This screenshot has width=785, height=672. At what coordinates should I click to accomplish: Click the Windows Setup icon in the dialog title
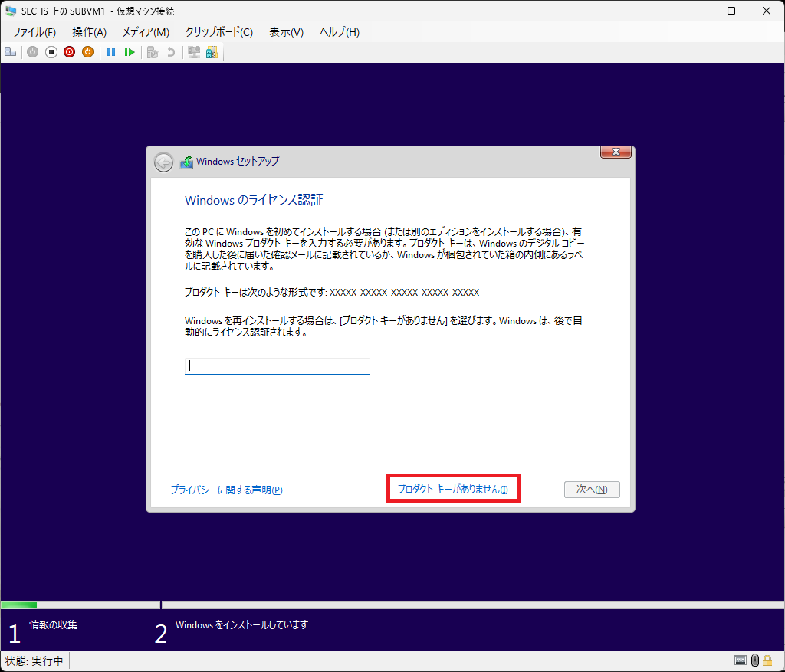click(187, 162)
